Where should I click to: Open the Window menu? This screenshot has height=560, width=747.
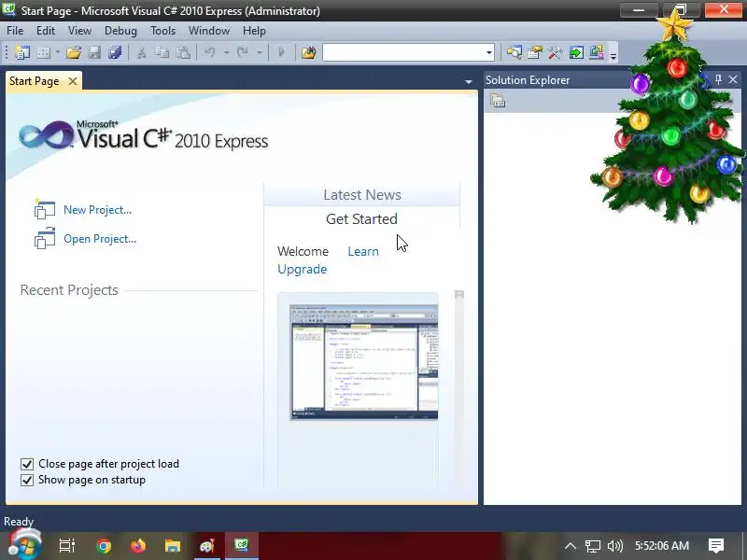(208, 31)
